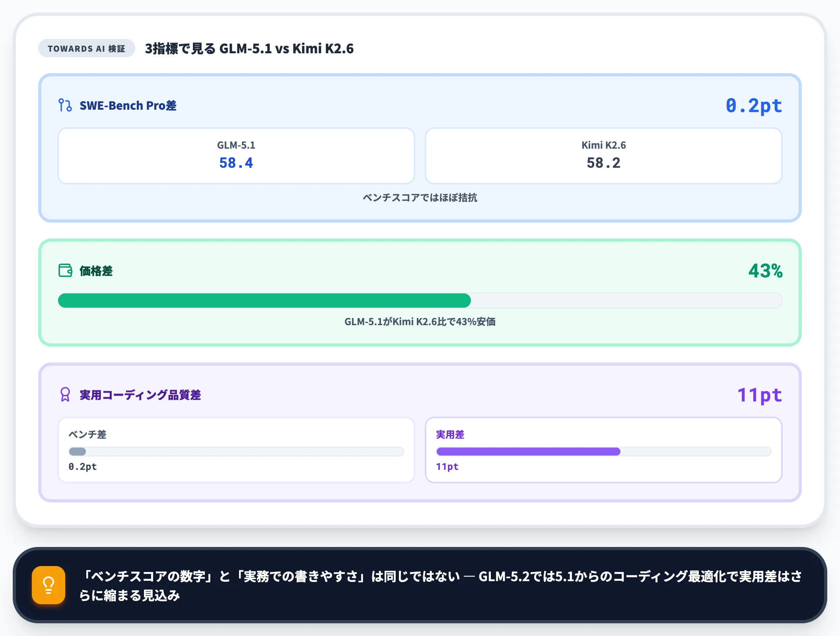Click the orange lightbulb icon in the dark banner
Viewport: 840px width, 636px height.
[49, 585]
